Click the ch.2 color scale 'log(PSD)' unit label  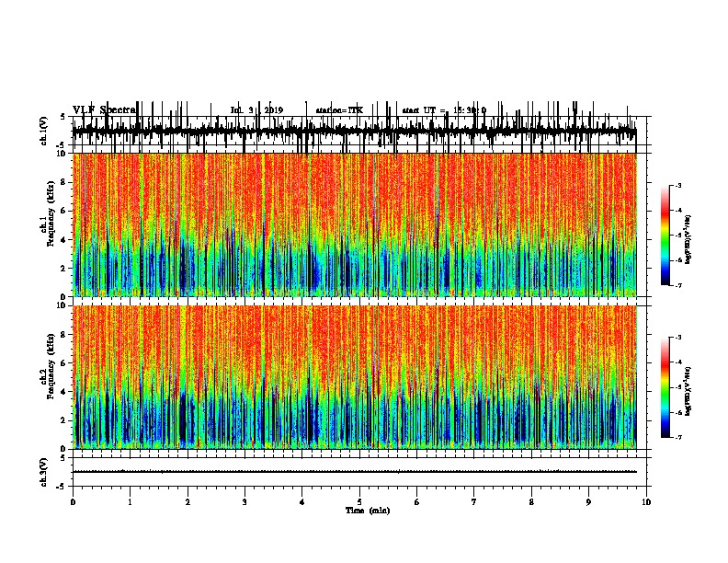coord(688,392)
